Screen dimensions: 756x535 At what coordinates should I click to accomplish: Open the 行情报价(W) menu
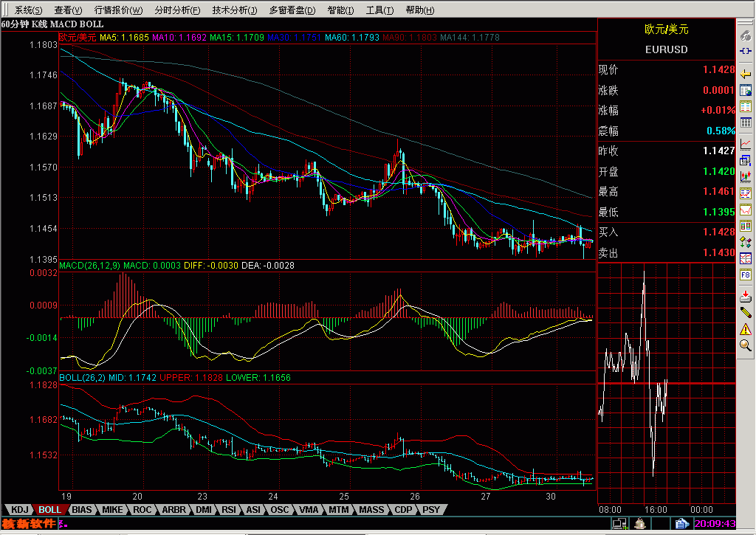click(119, 10)
